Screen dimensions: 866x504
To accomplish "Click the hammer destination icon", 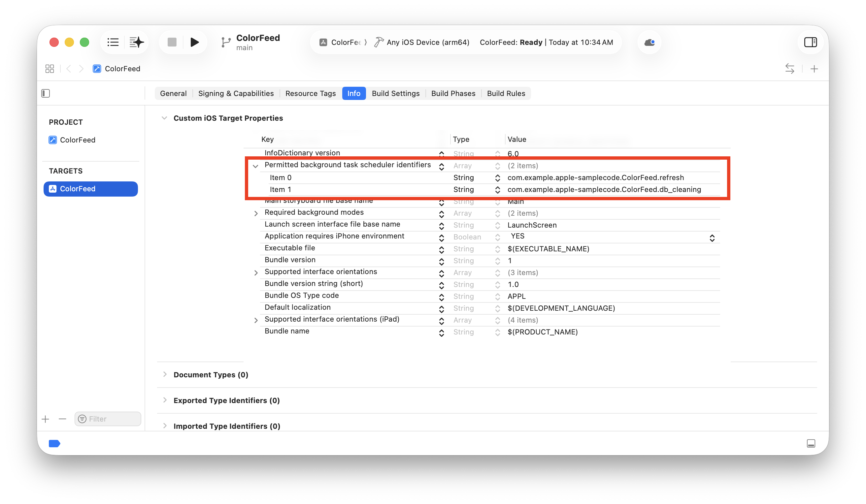I will [378, 42].
